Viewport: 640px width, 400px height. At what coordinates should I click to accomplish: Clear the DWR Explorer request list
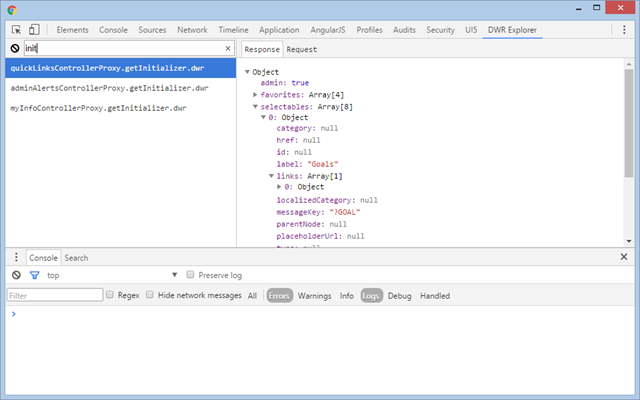tap(15, 48)
